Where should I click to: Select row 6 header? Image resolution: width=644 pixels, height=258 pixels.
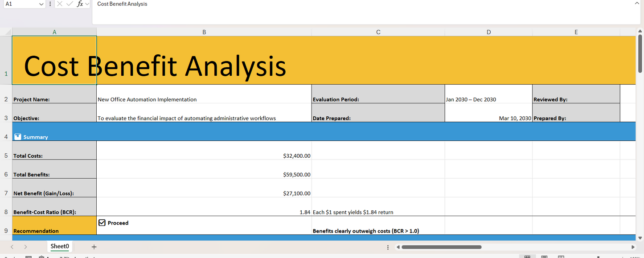6,169
